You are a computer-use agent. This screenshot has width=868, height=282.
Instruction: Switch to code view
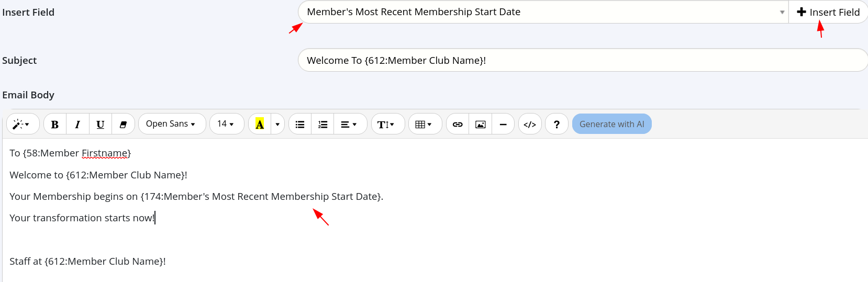tap(530, 124)
